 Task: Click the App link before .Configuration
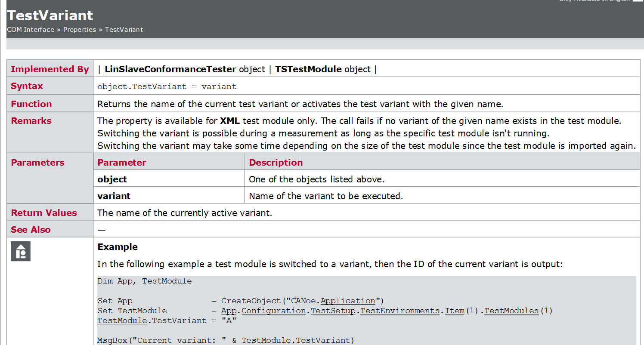[229, 311]
